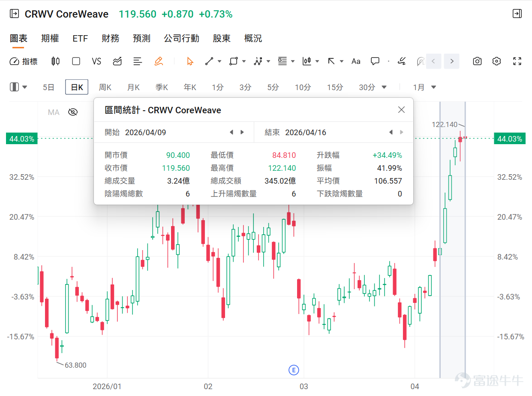532x396 pixels.
Task: Select the wave pattern drawing tool
Action: tap(258, 61)
